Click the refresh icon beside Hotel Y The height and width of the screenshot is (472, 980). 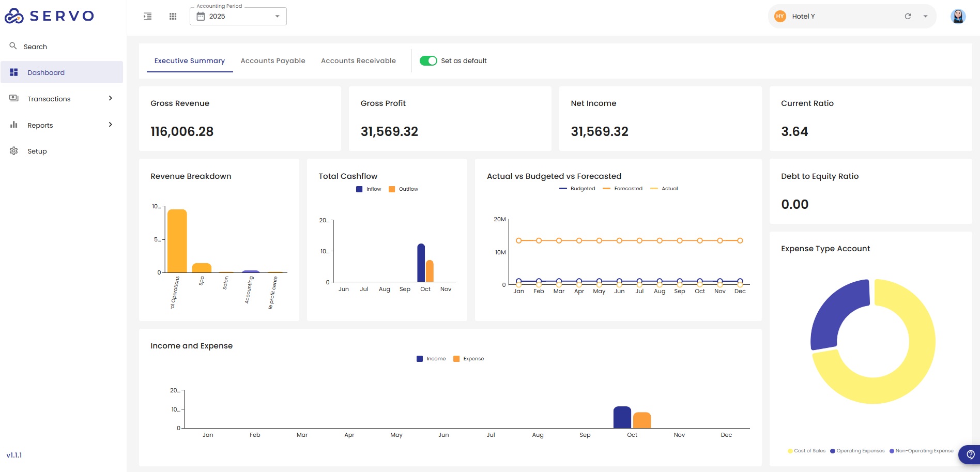908,17
